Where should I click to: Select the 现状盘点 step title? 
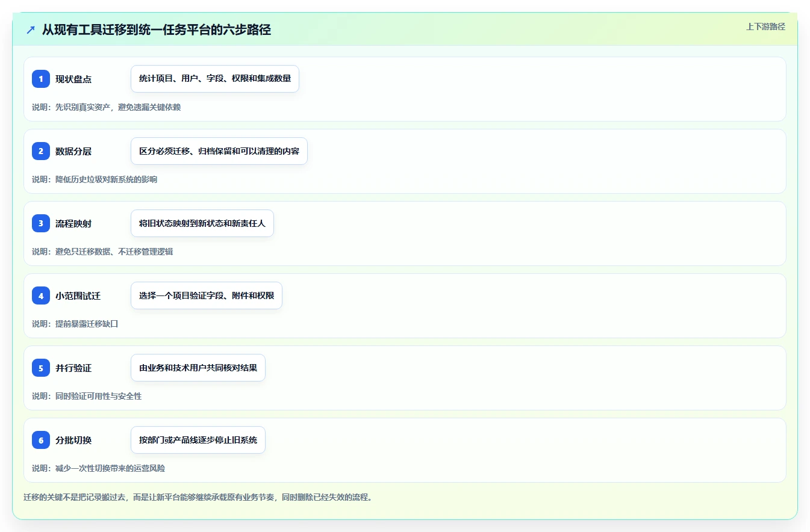(73, 79)
